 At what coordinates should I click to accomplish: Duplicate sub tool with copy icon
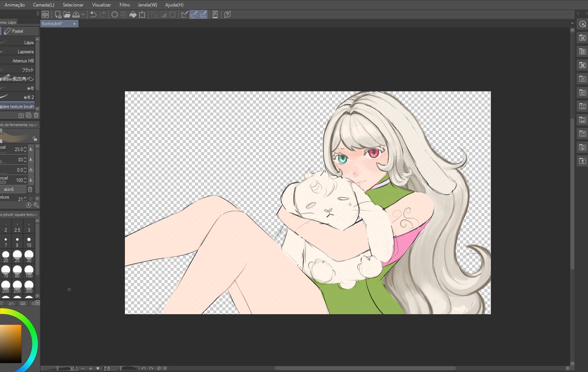(x=28, y=116)
